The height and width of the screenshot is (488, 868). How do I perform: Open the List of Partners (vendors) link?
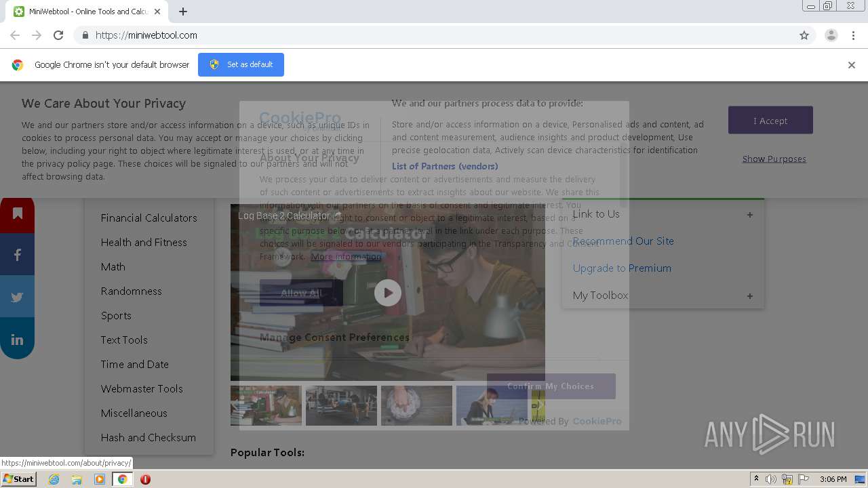(445, 166)
